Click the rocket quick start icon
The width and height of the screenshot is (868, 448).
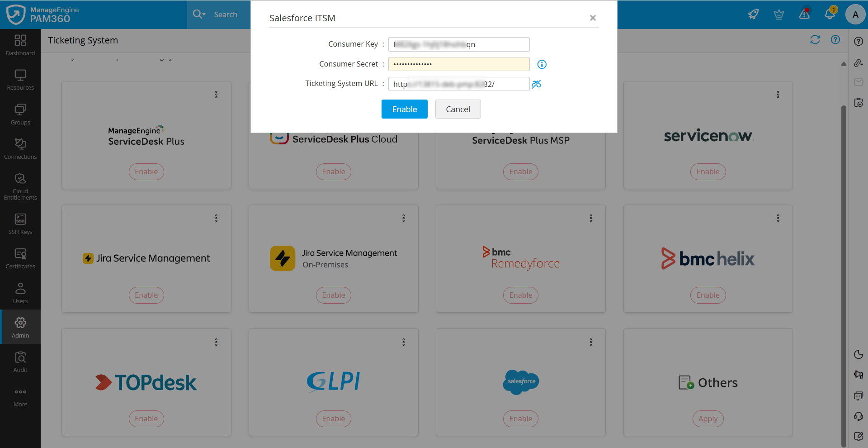tap(753, 14)
